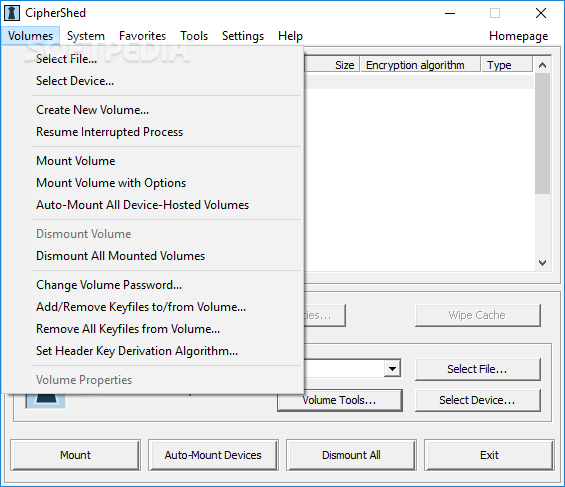Click the Wipe Cache button
565x487 pixels.
point(477,315)
